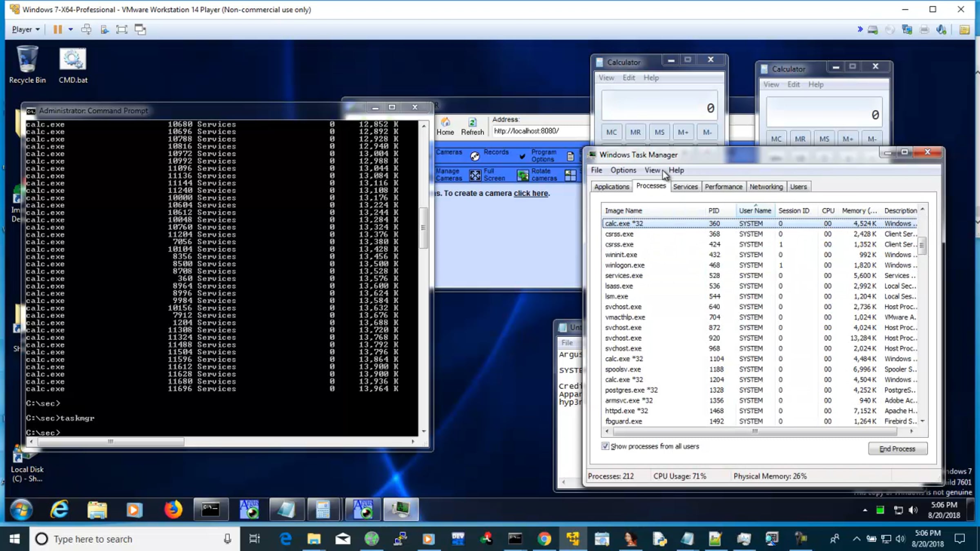Open Records in the camera toolbar

pos(490,155)
